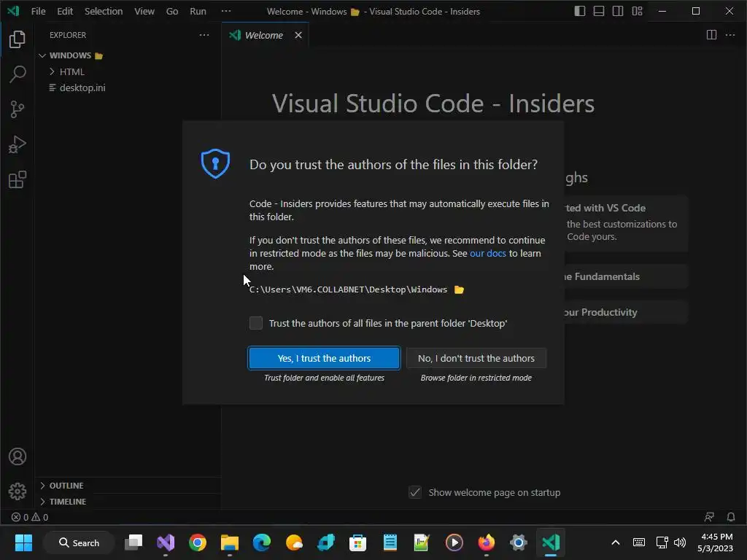Image resolution: width=747 pixels, height=560 pixels.
Task: Open the touch keyboard tray icon
Action: click(639, 542)
